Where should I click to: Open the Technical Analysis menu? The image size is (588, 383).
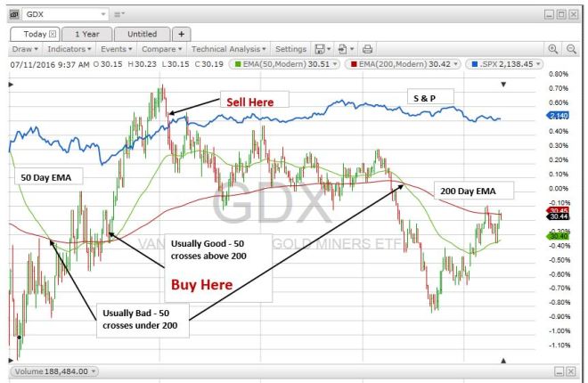pyautogui.click(x=228, y=49)
